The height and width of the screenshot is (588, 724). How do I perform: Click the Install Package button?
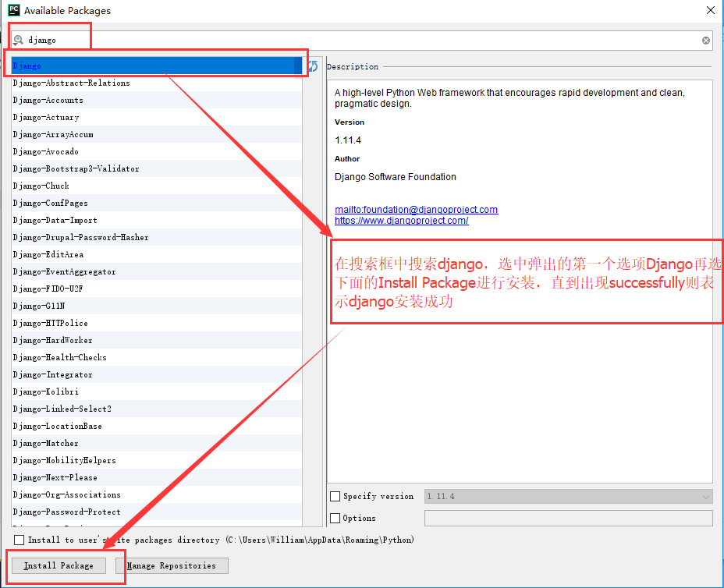[59, 566]
